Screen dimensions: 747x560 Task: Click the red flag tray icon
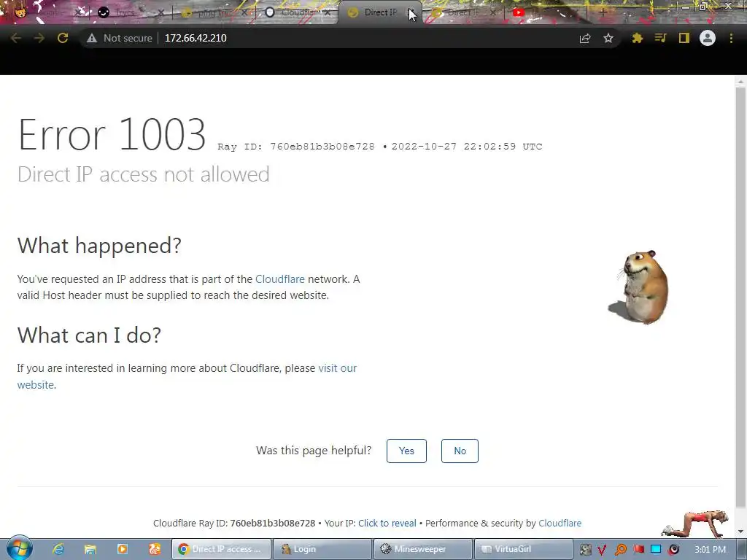638,550
